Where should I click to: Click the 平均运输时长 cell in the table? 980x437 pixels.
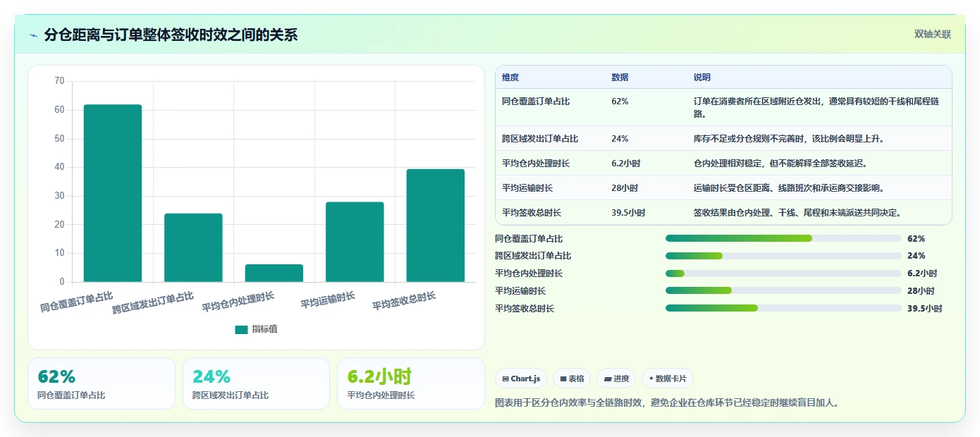527,188
